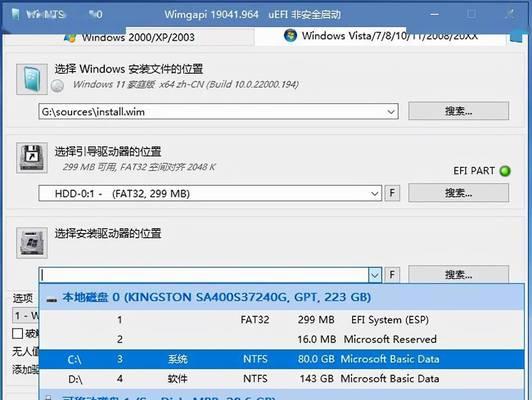
Task: Toggle the partially hidden checkbox under options
Action: 18,334
